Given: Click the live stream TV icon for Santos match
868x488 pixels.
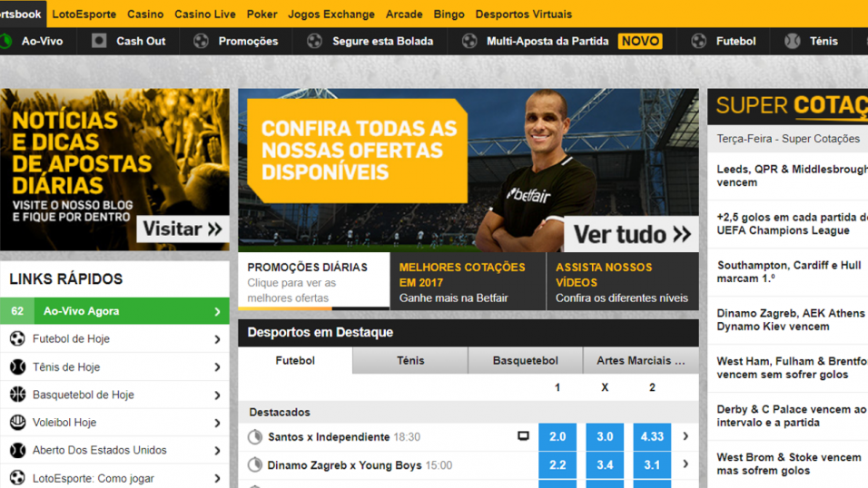Looking at the screenshot, I should [523, 436].
